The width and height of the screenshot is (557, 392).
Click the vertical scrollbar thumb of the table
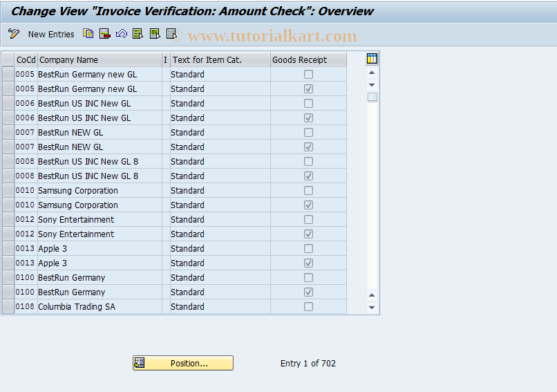[x=372, y=97]
